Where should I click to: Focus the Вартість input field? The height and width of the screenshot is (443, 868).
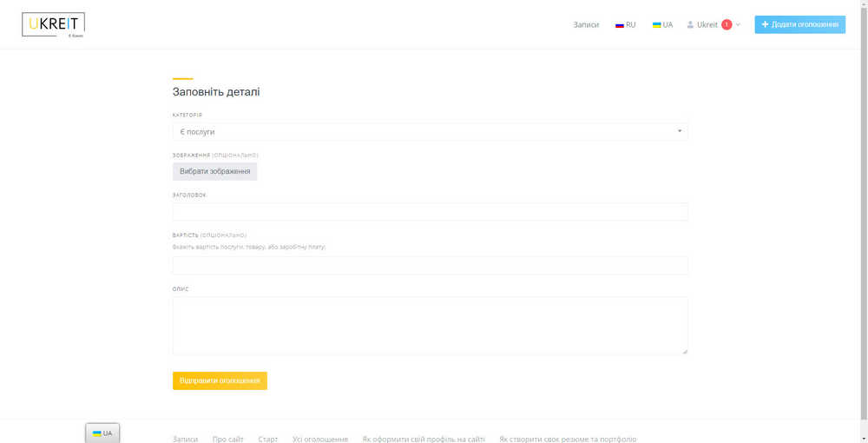pyautogui.click(x=430, y=266)
